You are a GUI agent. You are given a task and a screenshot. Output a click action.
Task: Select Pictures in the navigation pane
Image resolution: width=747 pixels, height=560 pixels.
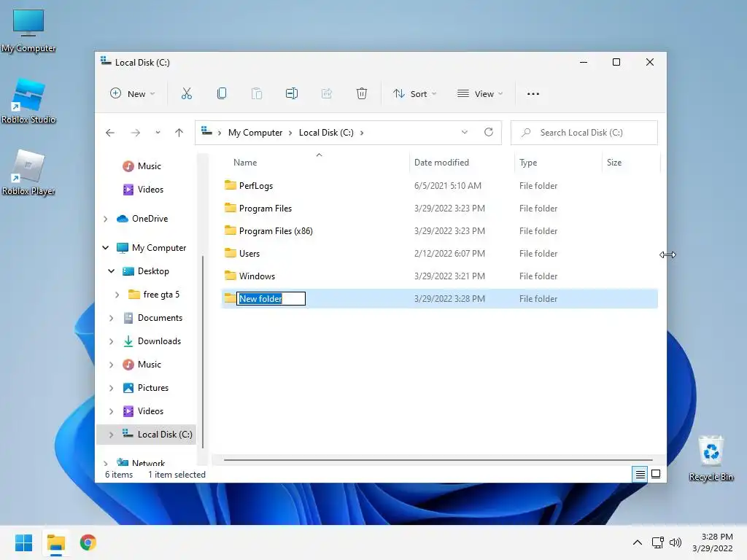153,388
